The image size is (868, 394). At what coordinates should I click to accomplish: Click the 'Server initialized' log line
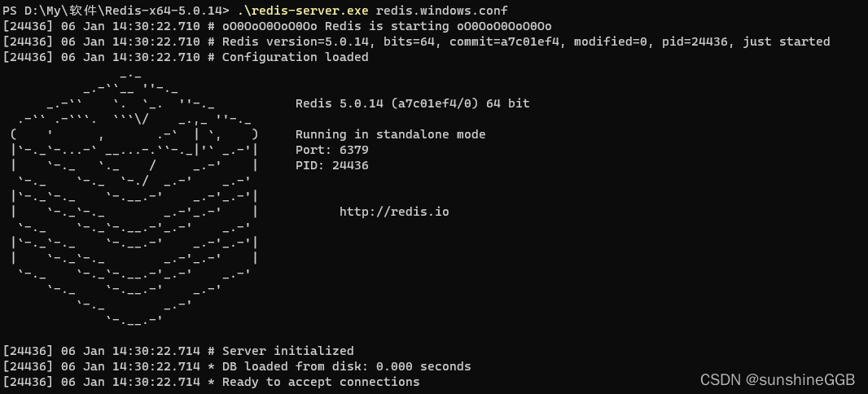[x=178, y=350]
